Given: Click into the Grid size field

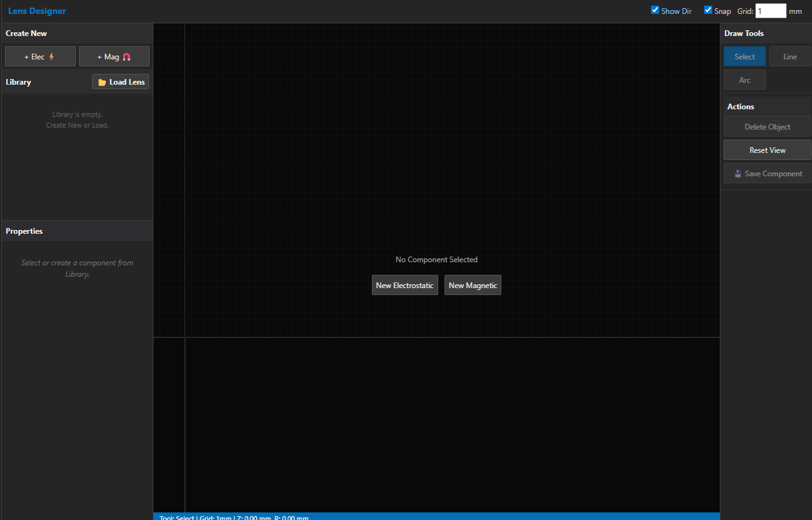Looking at the screenshot, I should click(770, 11).
